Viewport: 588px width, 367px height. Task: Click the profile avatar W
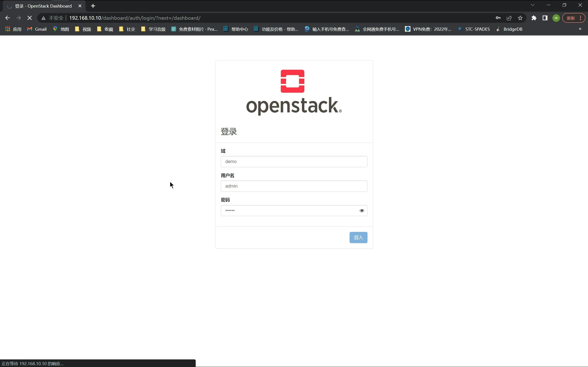point(556,18)
